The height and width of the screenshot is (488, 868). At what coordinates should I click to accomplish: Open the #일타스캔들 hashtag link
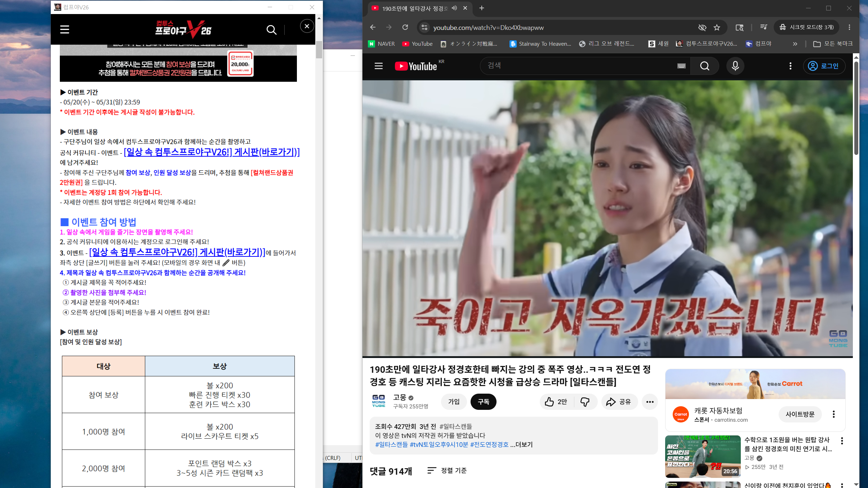[x=392, y=444]
